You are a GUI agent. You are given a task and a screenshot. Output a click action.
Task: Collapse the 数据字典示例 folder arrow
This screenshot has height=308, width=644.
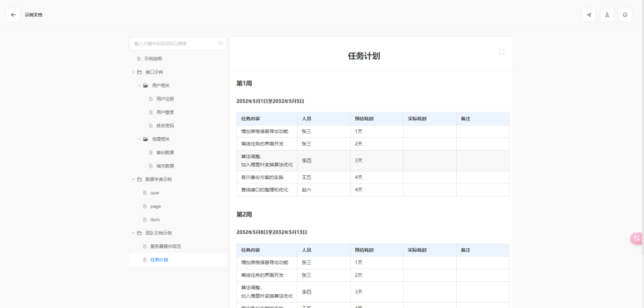coord(133,179)
